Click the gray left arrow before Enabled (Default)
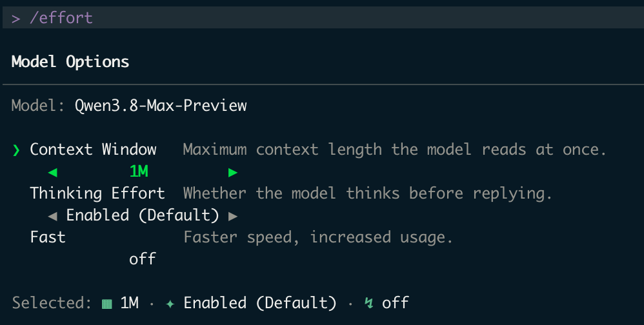Screen dimensions: 644x325 [52, 216]
